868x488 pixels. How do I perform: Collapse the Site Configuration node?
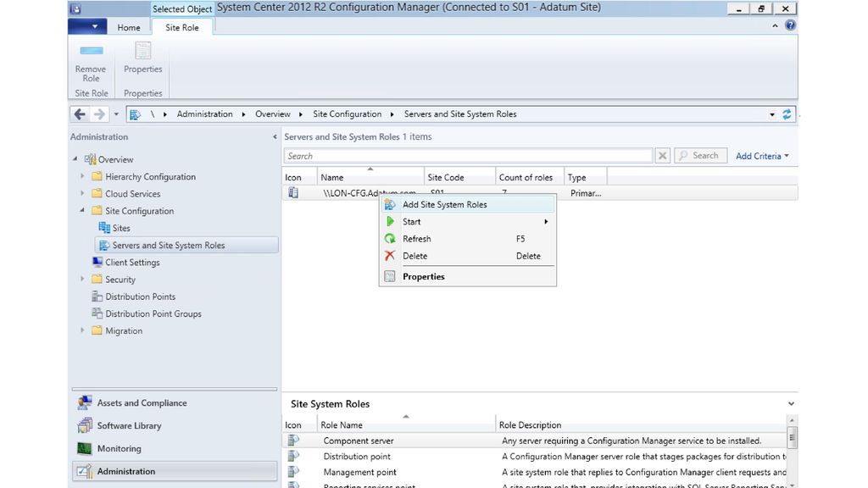[82, 210]
